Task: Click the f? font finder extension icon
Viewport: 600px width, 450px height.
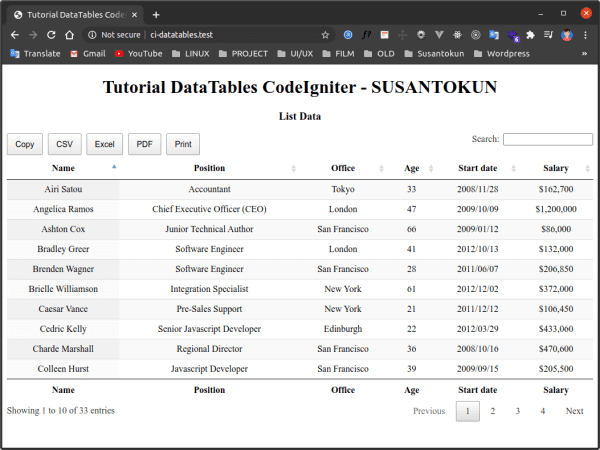Action: (366, 35)
